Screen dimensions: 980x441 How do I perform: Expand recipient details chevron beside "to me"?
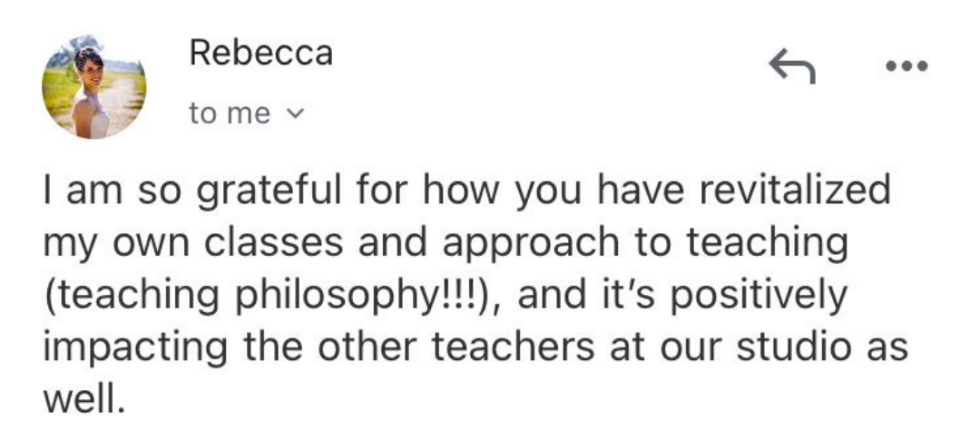click(294, 114)
